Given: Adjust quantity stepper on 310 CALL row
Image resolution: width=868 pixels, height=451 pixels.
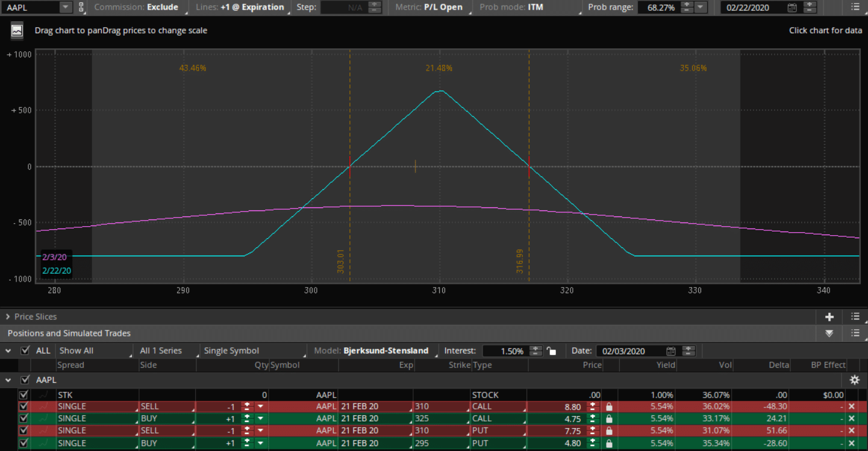Looking at the screenshot, I should tap(247, 407).
